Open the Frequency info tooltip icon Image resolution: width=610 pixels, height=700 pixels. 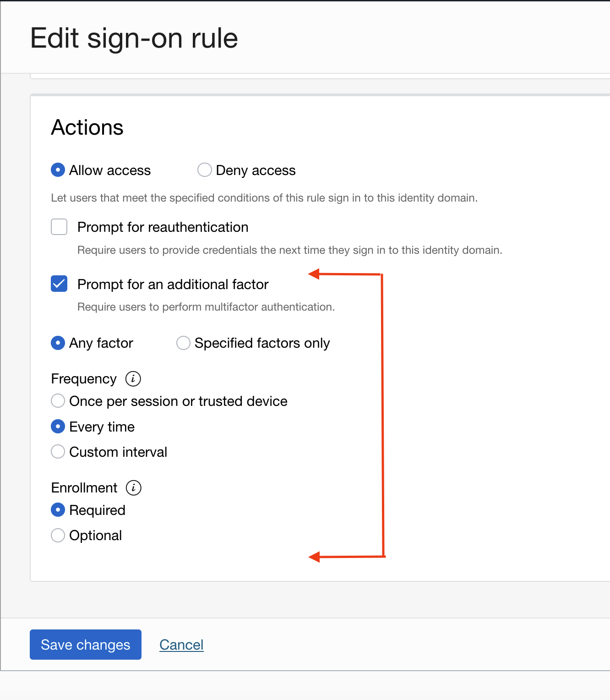(133, 379)
